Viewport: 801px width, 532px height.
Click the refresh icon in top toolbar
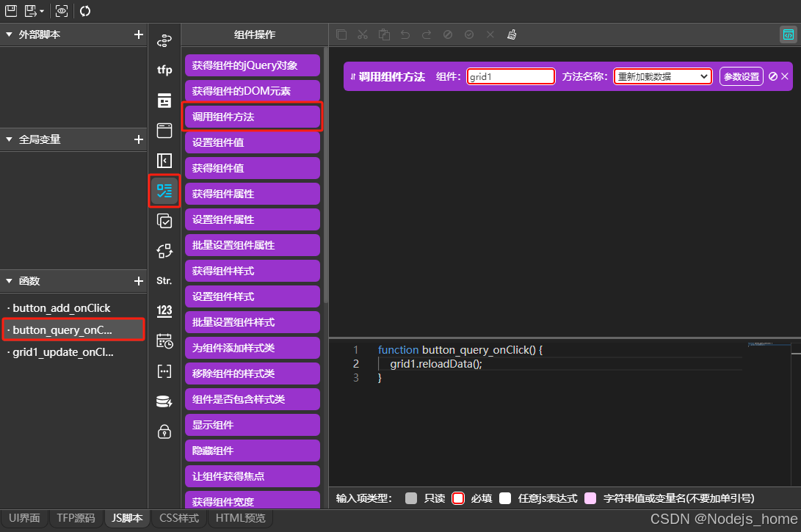tap(85, 11)
